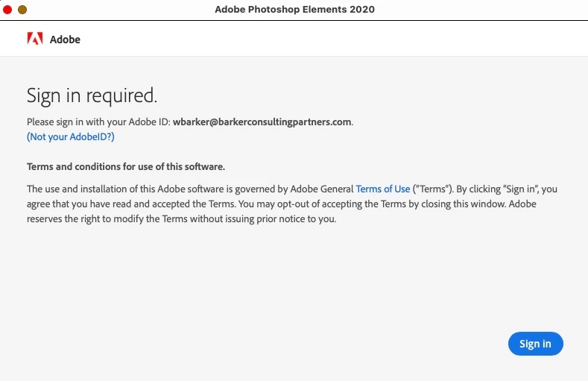Open the "Not your AdobeID?" link
This screenshot has height=381, width=588.
(71, 137)
